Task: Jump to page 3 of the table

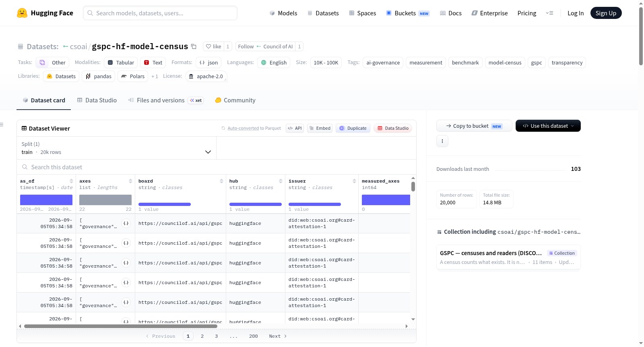Action: pos(216,336)
